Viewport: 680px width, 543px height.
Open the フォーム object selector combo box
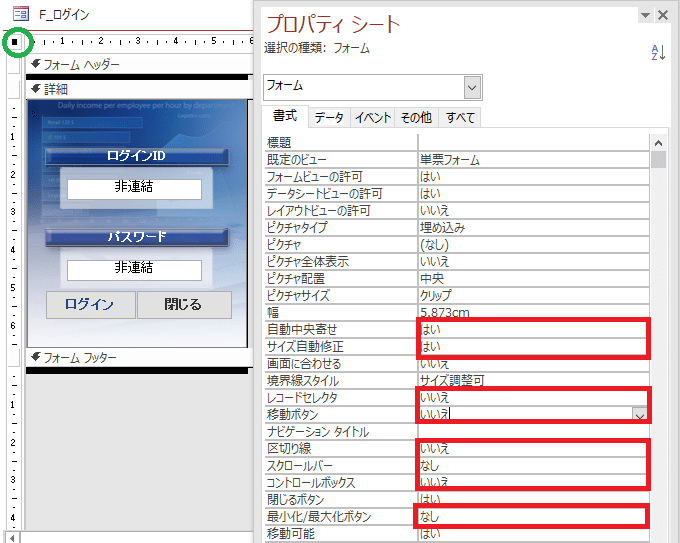(472, 88)
